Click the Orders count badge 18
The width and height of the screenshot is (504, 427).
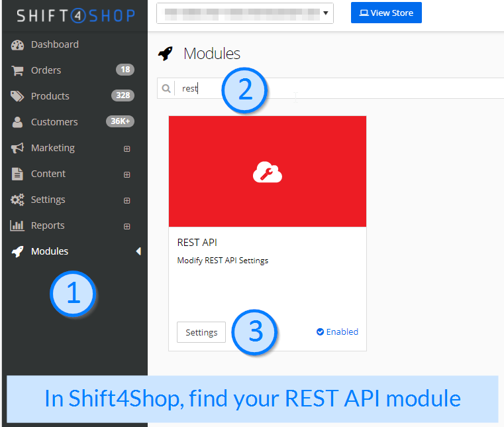pyautogui.click(x=125, y=70)
